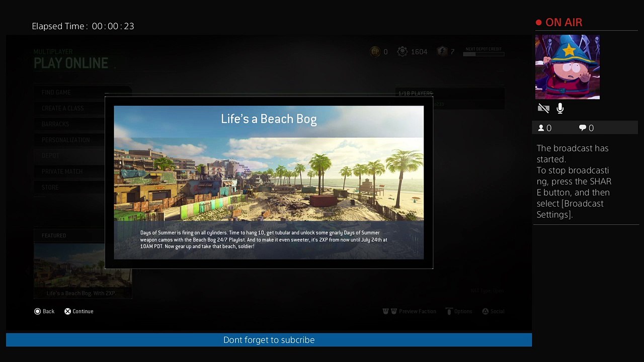Click the comments speech bubble icon
Screen dimensions: 644x362
(583, 128)
